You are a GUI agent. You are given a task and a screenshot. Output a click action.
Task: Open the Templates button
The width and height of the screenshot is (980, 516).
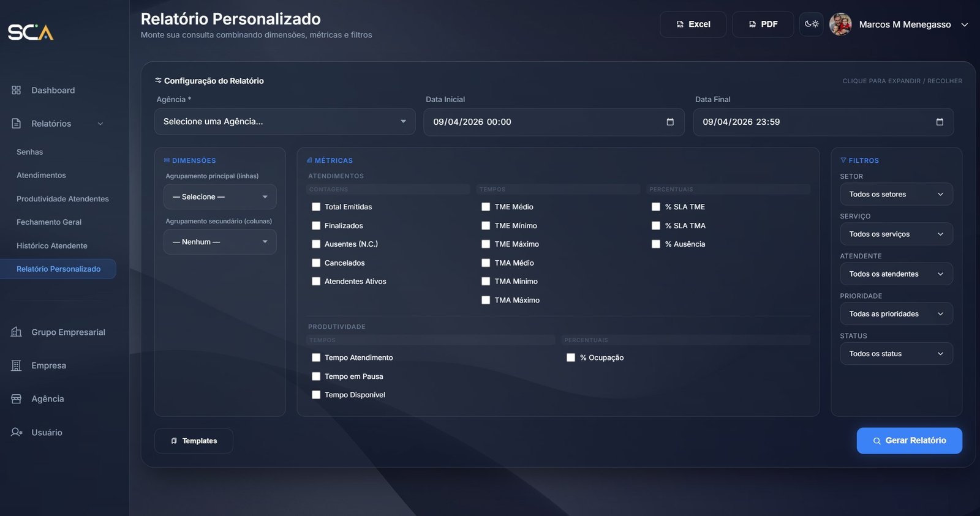[x=194, y=441]
